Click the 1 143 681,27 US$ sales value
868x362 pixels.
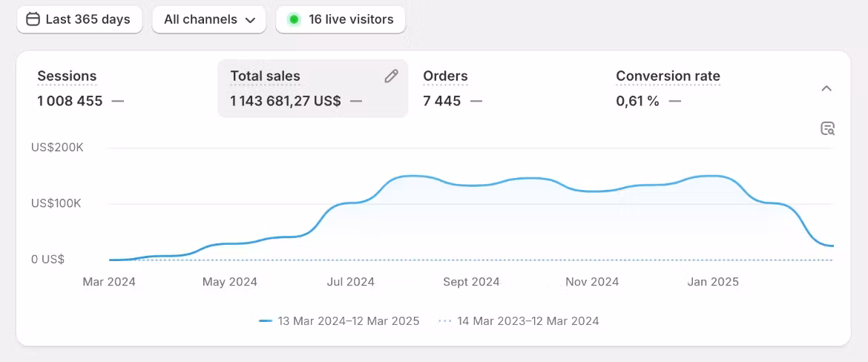coord(286,102)
